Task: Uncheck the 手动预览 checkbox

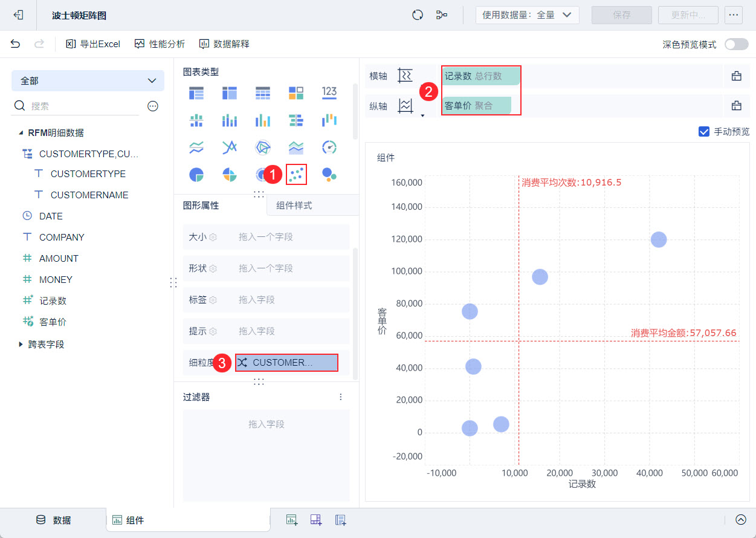Action: tap(703, 131)
